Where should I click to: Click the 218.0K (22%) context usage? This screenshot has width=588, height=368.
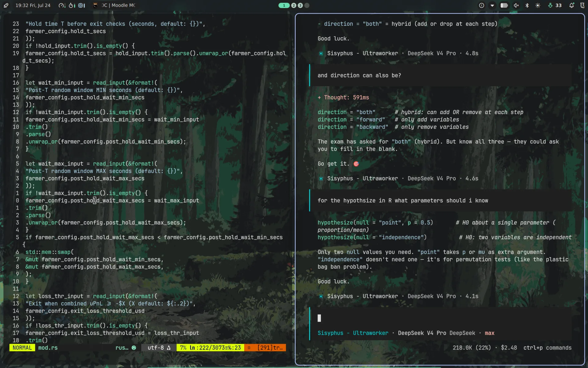pyautogui.click(x=472, y=348)
